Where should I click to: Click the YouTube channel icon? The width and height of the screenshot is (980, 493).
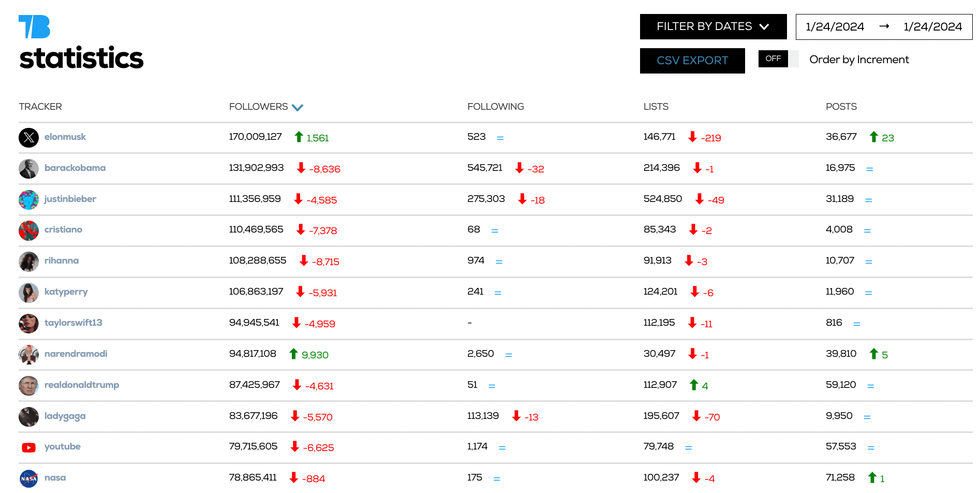[28, 447]
